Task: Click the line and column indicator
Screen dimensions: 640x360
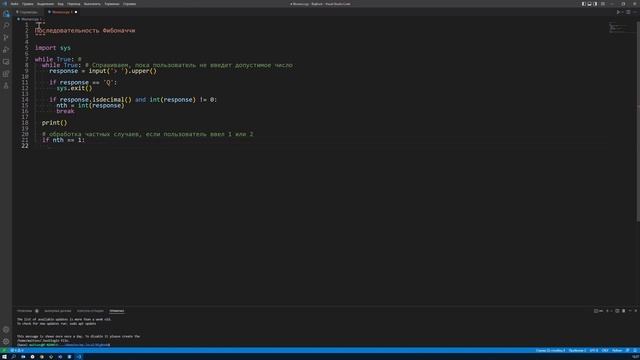Action: (x=551, y=350)
